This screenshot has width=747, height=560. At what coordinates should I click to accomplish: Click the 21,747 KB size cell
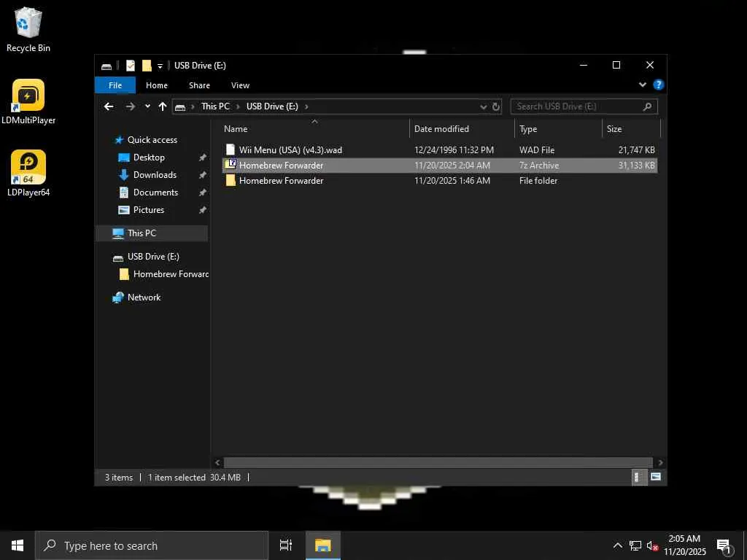click(x=636, y=150)
